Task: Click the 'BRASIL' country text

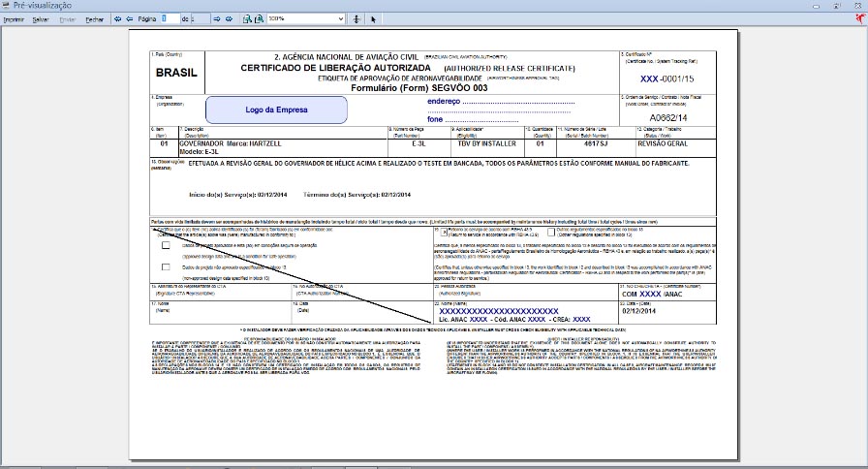Action: [176, 73]
